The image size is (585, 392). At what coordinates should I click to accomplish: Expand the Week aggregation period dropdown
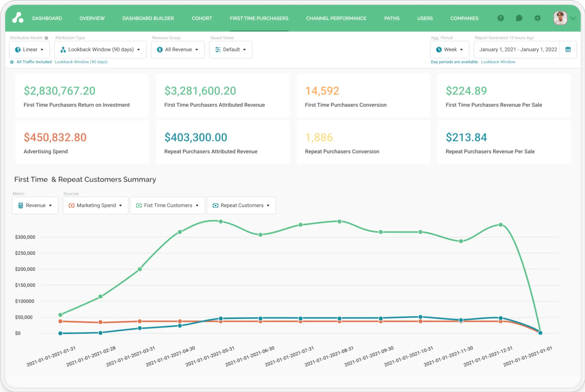tap(449, 50)
